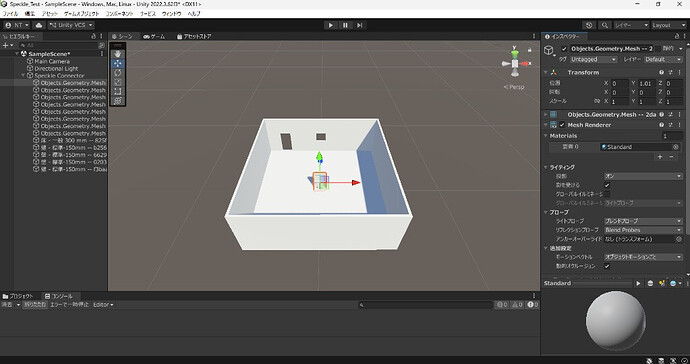Switch to the Project tab
This screenshot has height=364, width=690.
coord(18,296)
